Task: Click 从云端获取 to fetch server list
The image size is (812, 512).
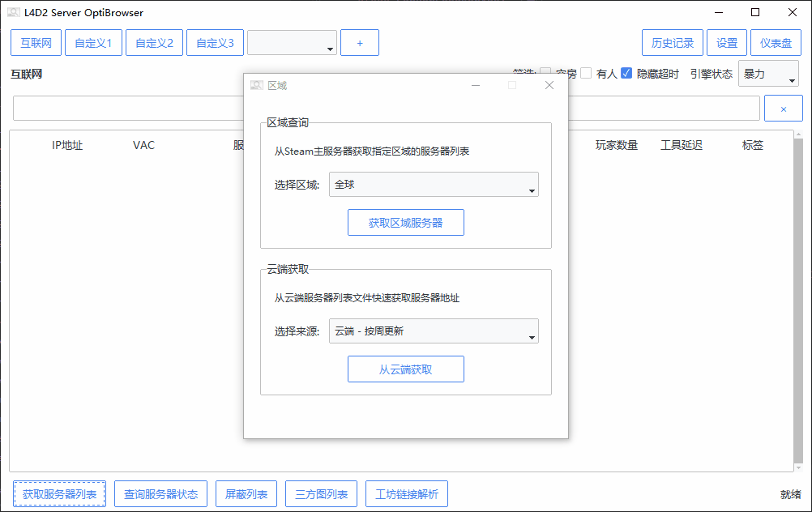Action: (405, 369)
